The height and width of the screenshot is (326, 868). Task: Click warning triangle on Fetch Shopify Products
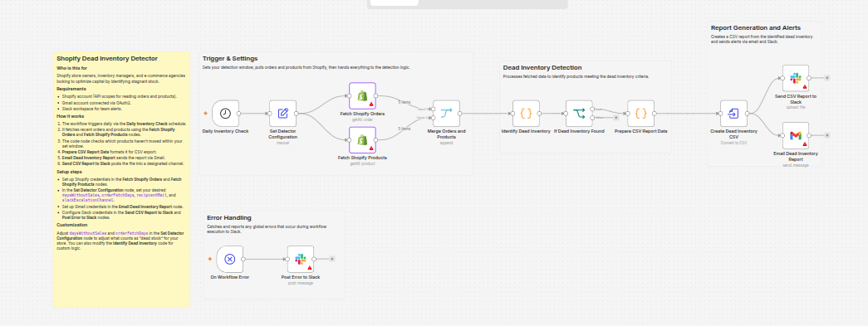coord(371,148)
